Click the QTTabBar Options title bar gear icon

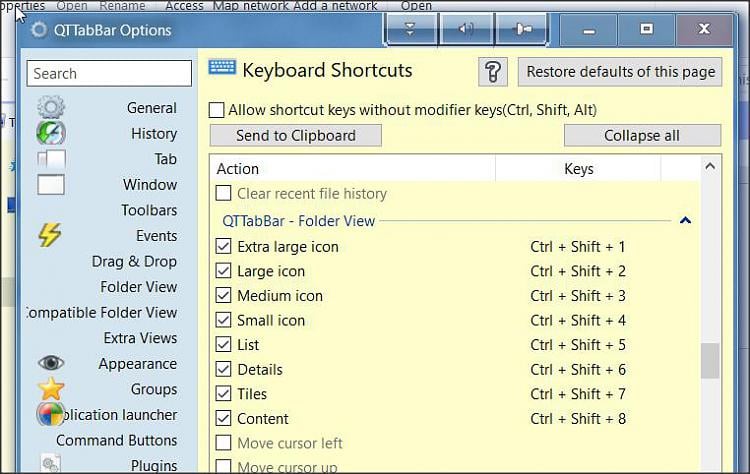click(39, 30)
